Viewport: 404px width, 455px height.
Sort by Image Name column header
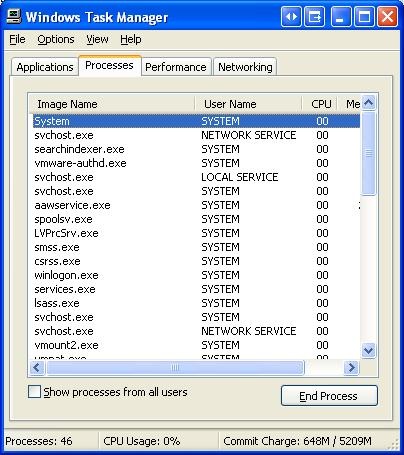(111, 104)
